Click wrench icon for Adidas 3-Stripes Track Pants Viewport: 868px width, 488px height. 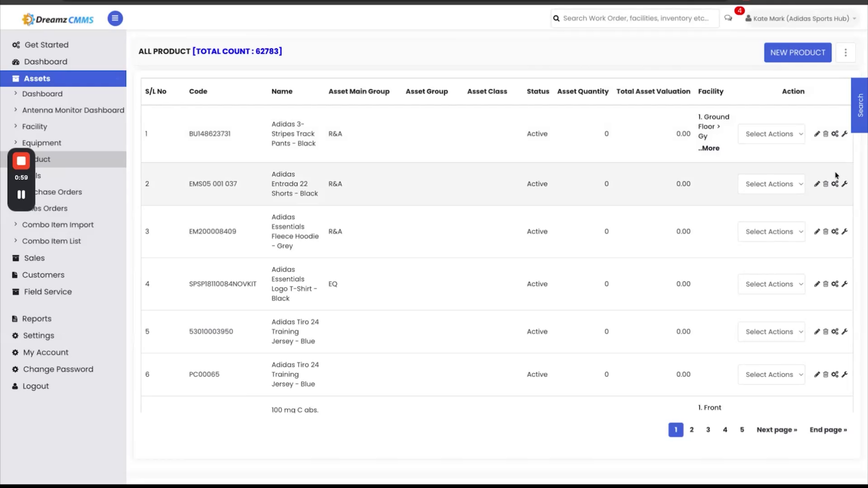[x=844, y=134]
